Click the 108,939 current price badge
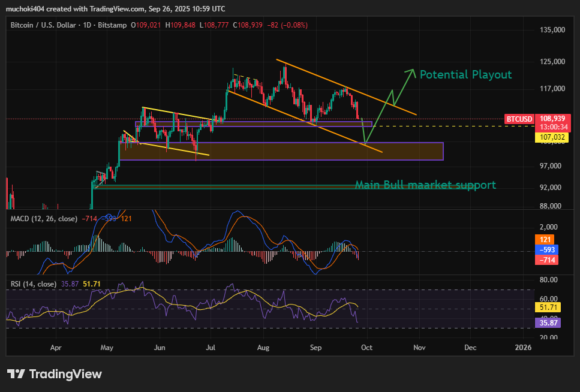 point(552,119)
